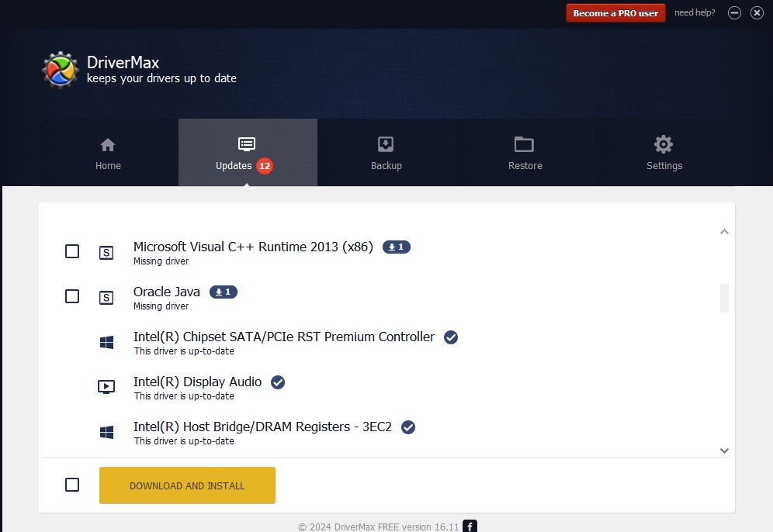
Task: Click up-to-date status under Intel Display Audio
Action: (x=184, y=396)
